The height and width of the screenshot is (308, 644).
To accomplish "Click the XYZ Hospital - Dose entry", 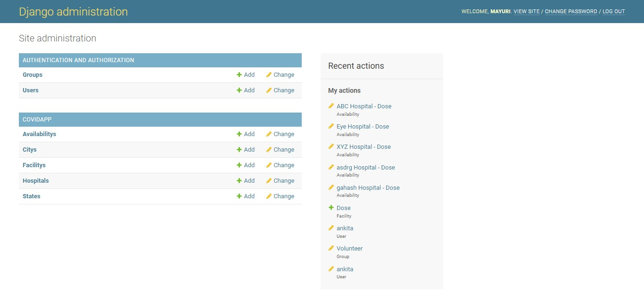I will coord(363,147).
